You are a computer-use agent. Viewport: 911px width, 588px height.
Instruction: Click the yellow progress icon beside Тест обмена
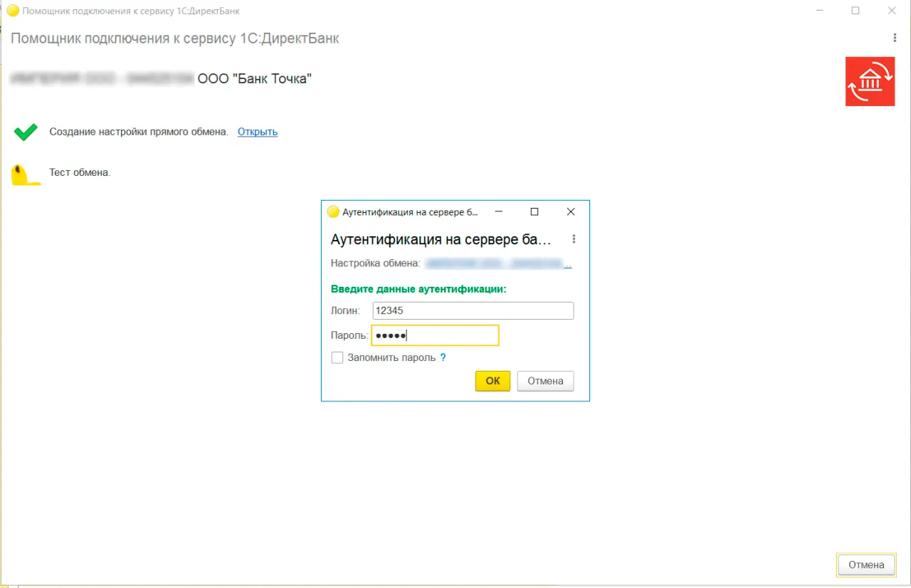pyautogui.click(x=26, y=174)
